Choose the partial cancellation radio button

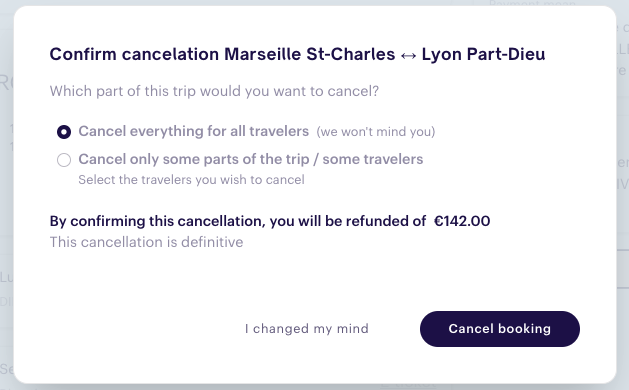coord(64,160)
